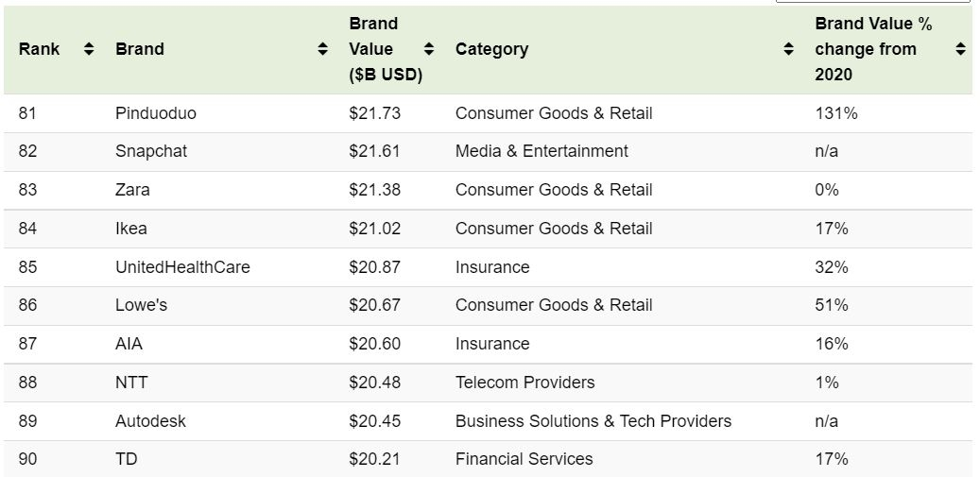
Task: Click the Category column sort arrows
Action: click(x=789, y=49)
